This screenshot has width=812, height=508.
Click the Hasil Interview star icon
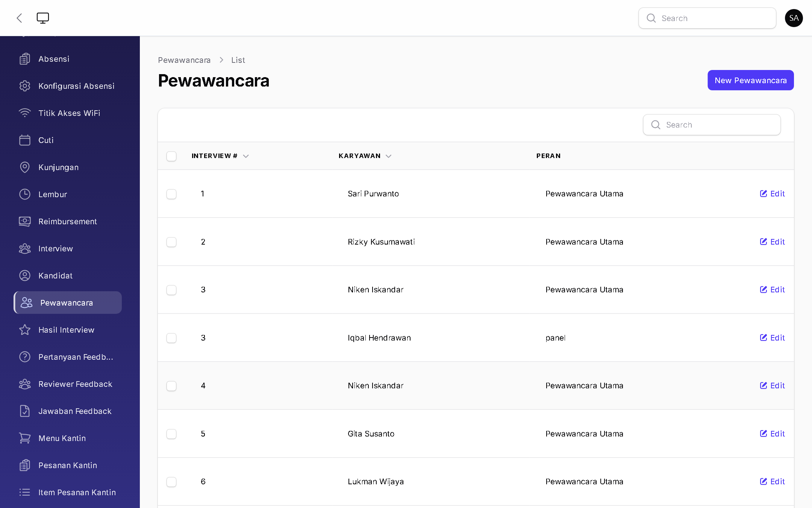pyautogui.click(x=25, y=330)
